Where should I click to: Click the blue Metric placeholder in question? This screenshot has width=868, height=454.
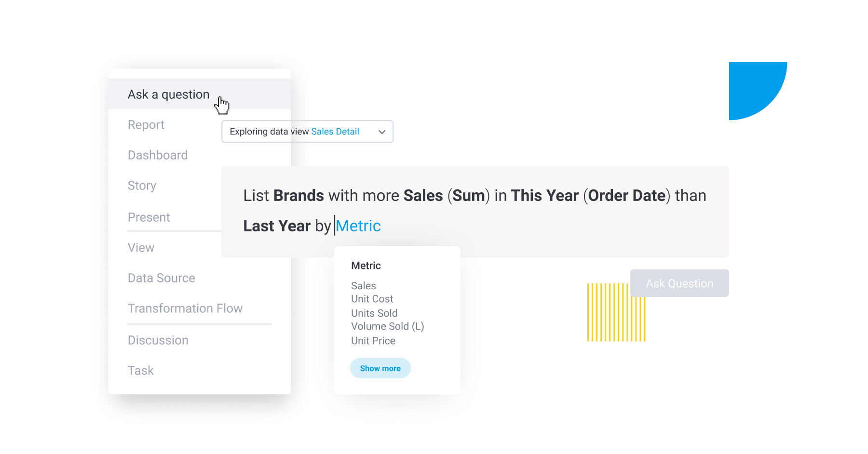click(x=358, y=226)
